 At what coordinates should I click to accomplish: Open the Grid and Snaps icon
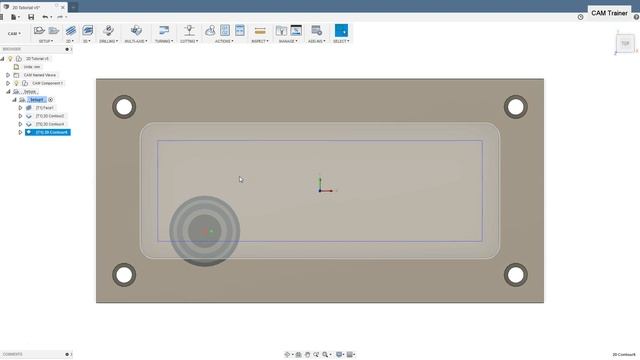click(x=350, y=354)
